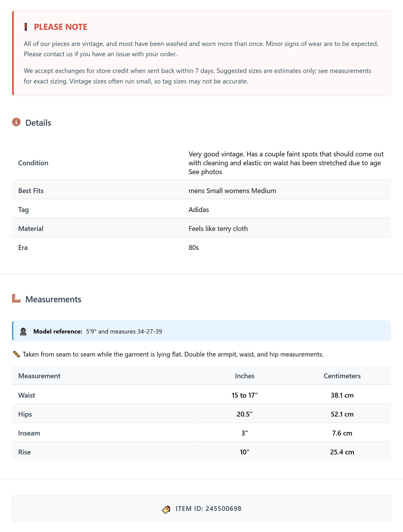Click the Inches column header
The height and width of the screenshot is (532, 403).
coord(245,376)
